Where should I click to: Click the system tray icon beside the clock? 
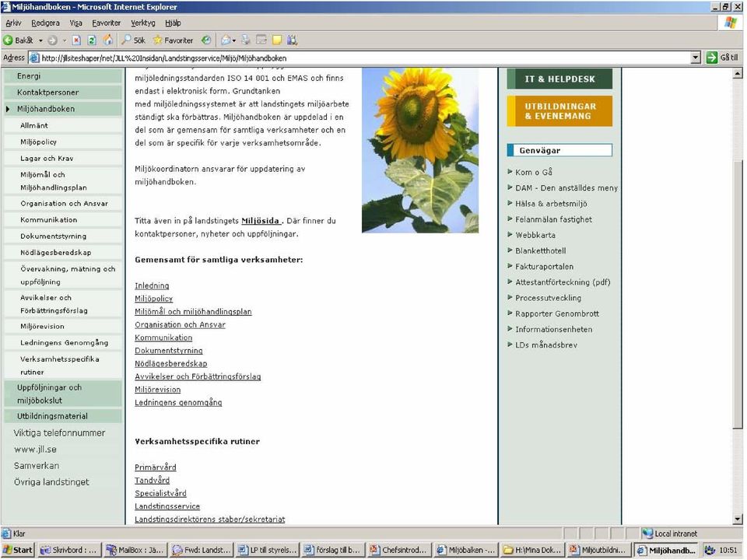[710, 551]
